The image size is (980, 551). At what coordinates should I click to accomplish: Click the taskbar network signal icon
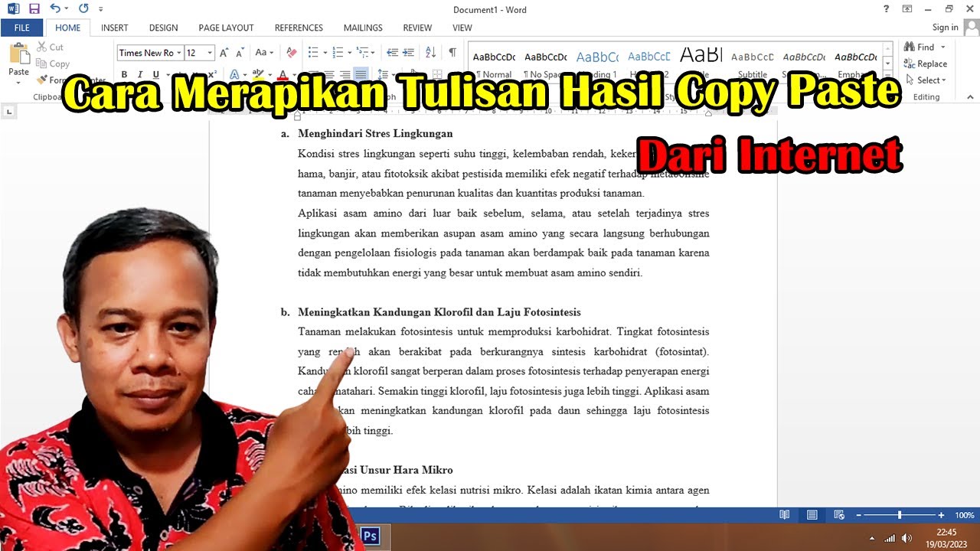890,537
